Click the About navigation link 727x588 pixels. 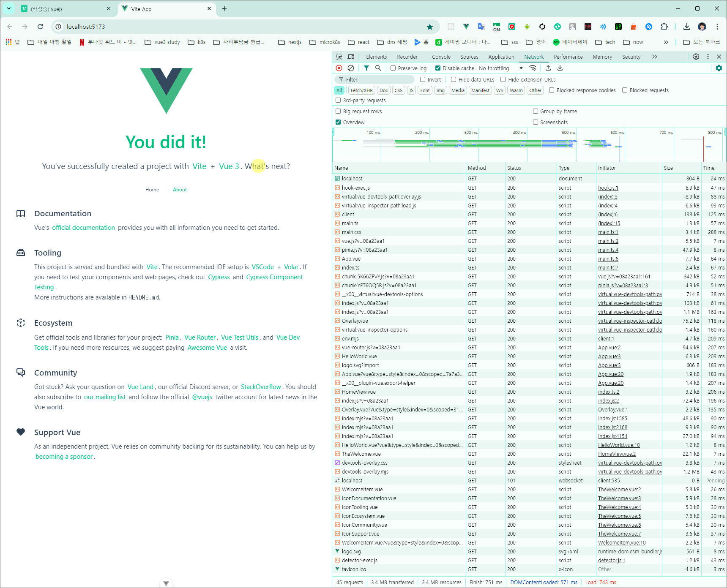click(180, 190)
